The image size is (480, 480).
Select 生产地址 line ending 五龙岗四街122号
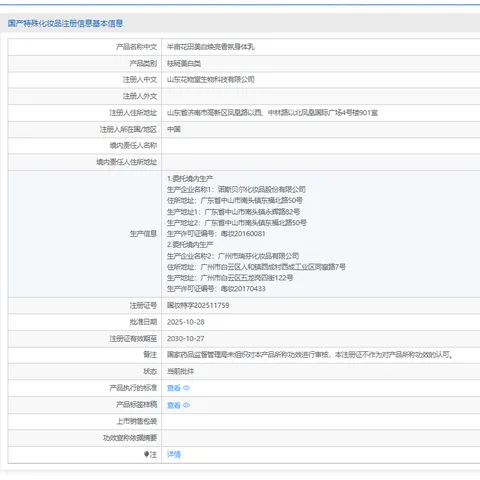[x=230, y=278]
